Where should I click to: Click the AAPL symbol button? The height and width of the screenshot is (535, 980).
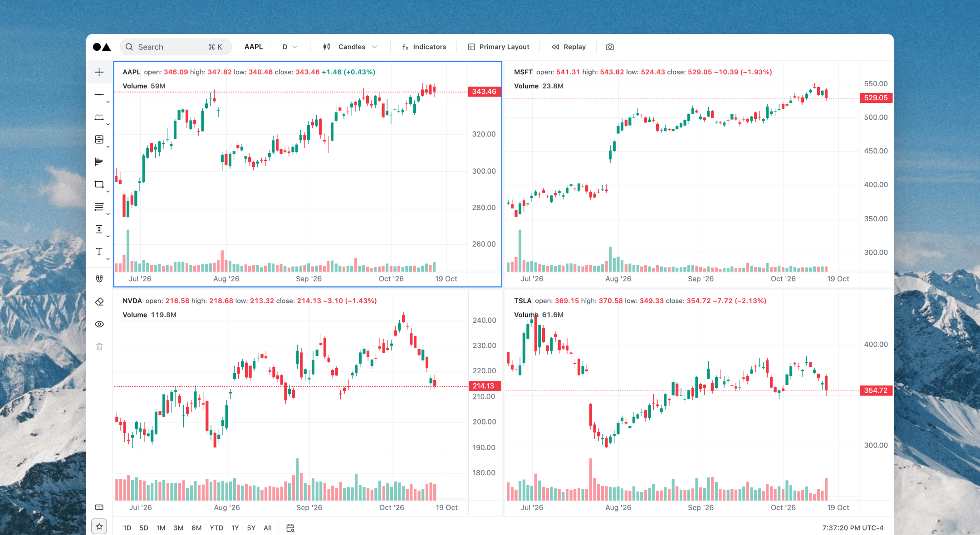(254, 47)
